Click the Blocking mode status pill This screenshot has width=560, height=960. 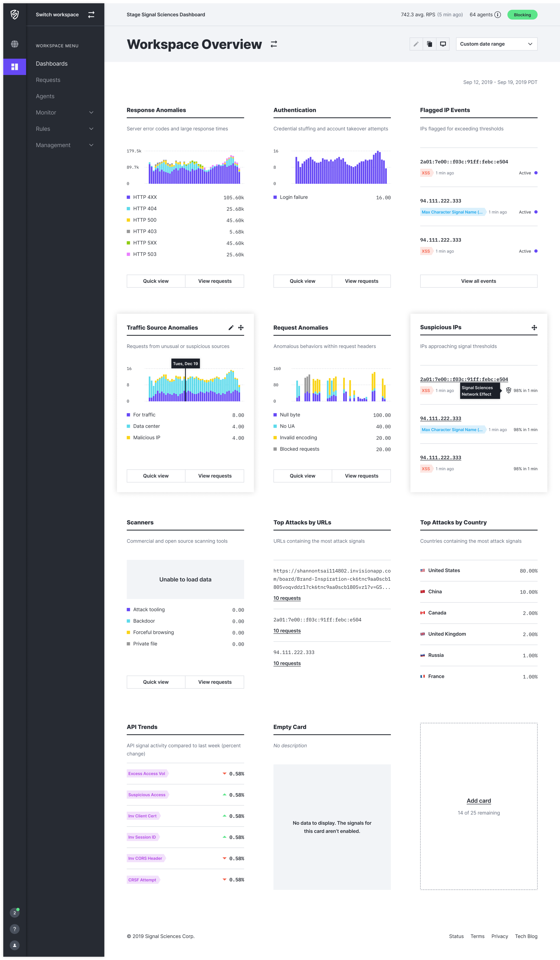[522, 15]
